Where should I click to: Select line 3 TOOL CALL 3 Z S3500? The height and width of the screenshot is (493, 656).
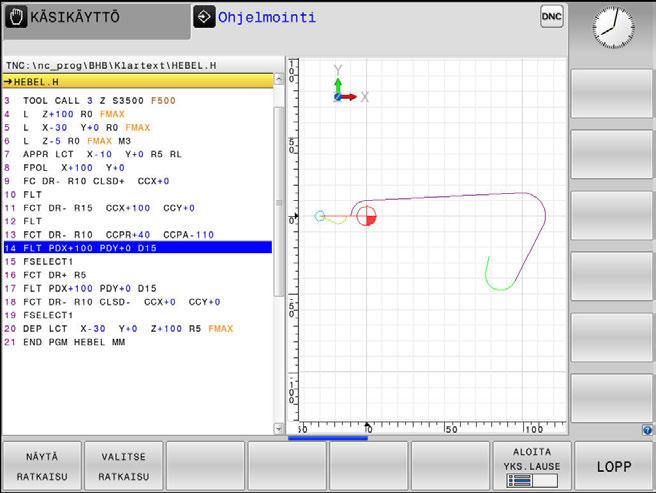coord(138,100)
